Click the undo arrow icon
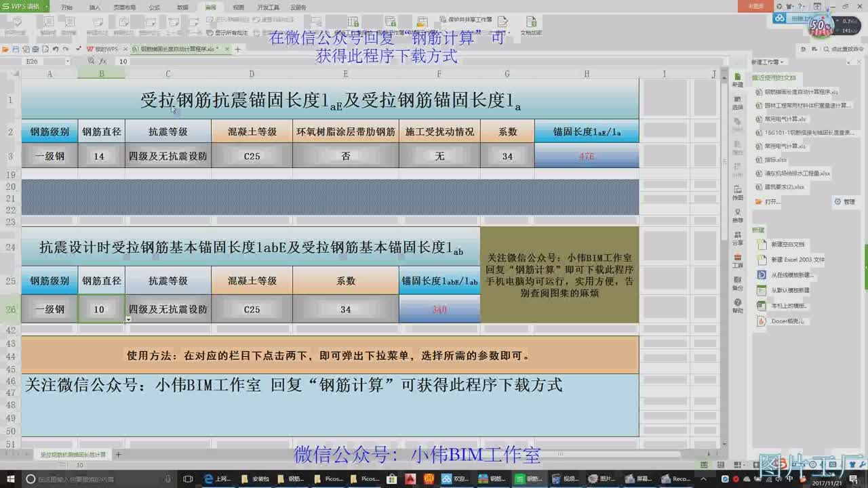868x488 pixels. (56, 49)
